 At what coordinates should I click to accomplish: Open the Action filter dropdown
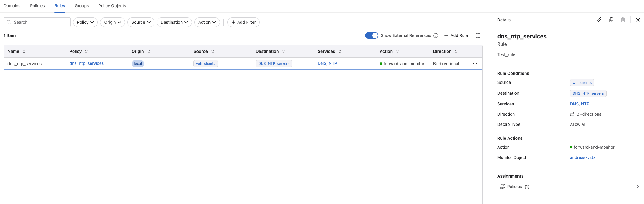tap(207, 22)
